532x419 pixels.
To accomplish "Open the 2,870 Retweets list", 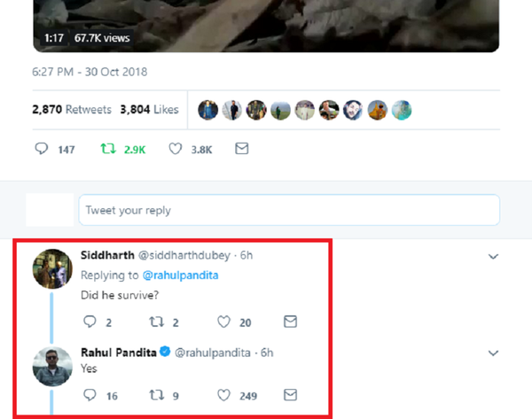I will [72, 110].
